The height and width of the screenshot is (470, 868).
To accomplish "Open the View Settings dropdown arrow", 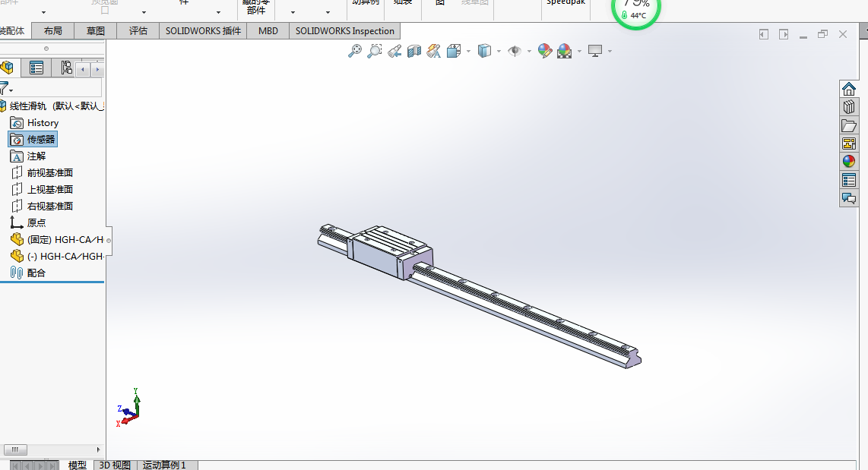I will (610, 52).
